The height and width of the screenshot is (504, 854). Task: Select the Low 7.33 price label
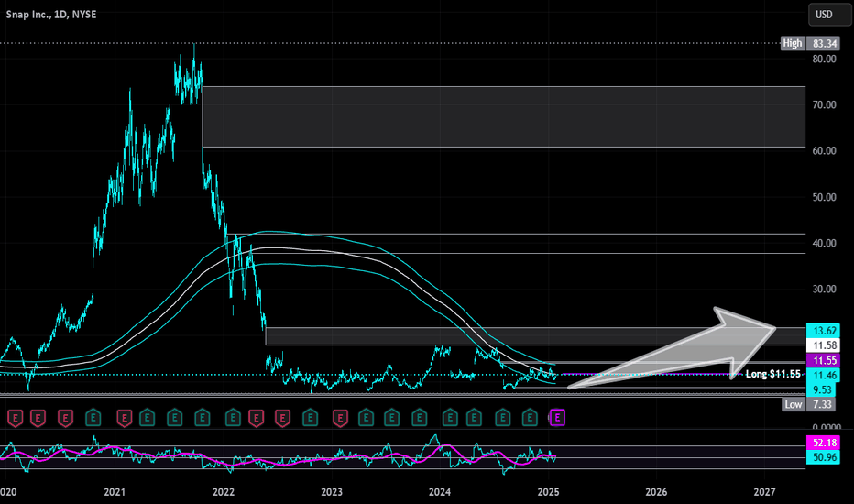pyautogui.click(x=810, y=404)
